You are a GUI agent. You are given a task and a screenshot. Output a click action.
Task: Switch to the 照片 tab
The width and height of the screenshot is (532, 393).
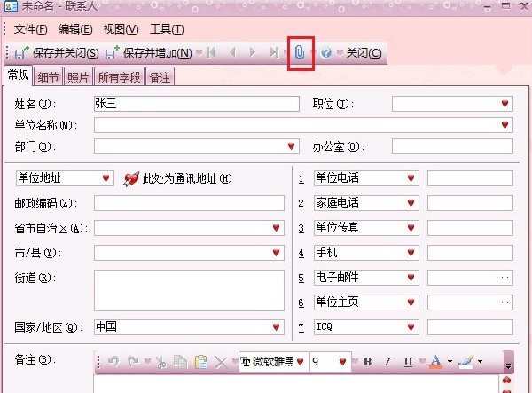(x=78, y=76)
